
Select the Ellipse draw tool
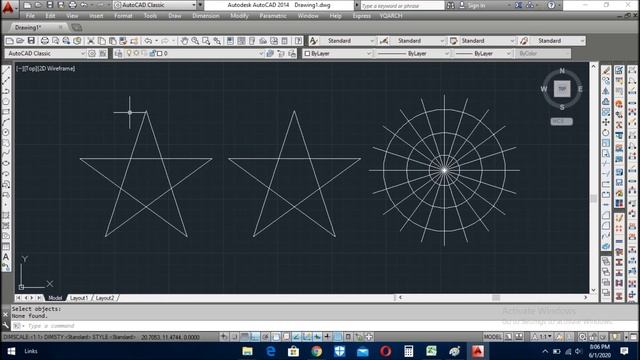[6, 163]
